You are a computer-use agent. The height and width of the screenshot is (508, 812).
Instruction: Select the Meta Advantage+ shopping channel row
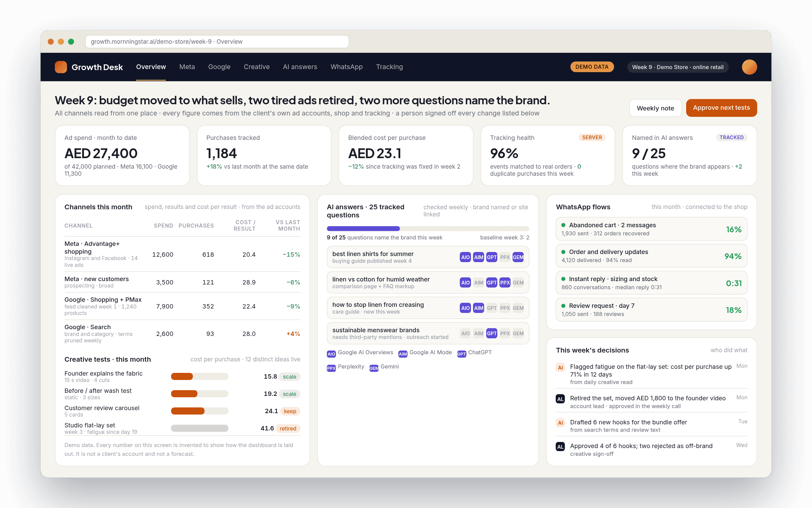pos(182,254)
